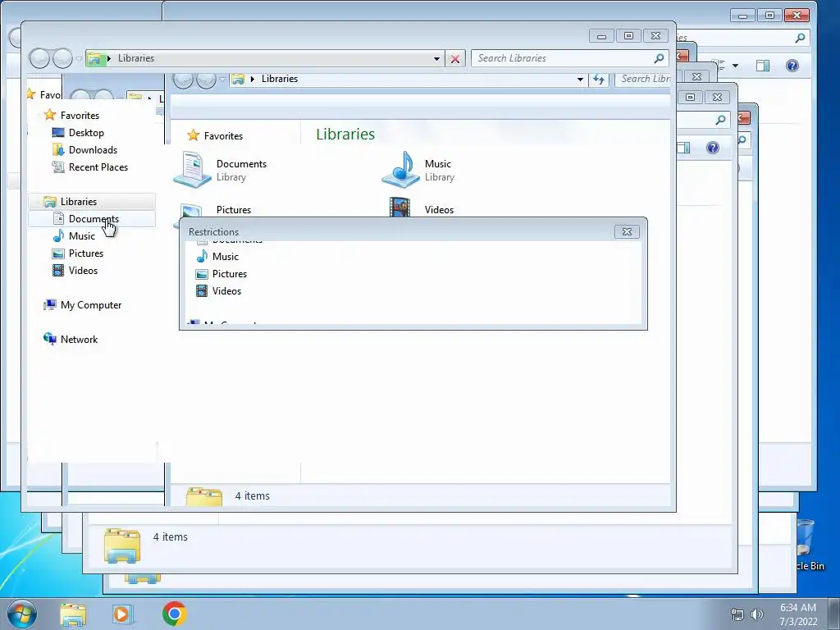Click the front window's Search Libraries field

pyautogui.click(x=563, y=58)
